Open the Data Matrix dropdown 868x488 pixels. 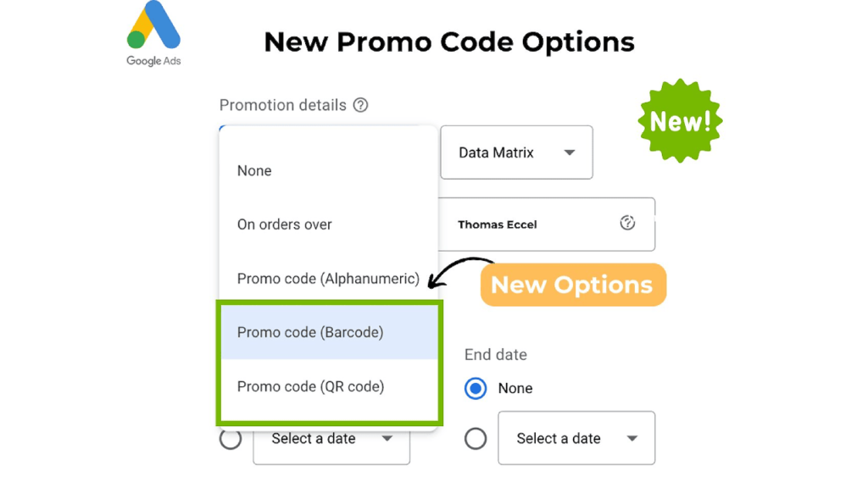(516, 152)
